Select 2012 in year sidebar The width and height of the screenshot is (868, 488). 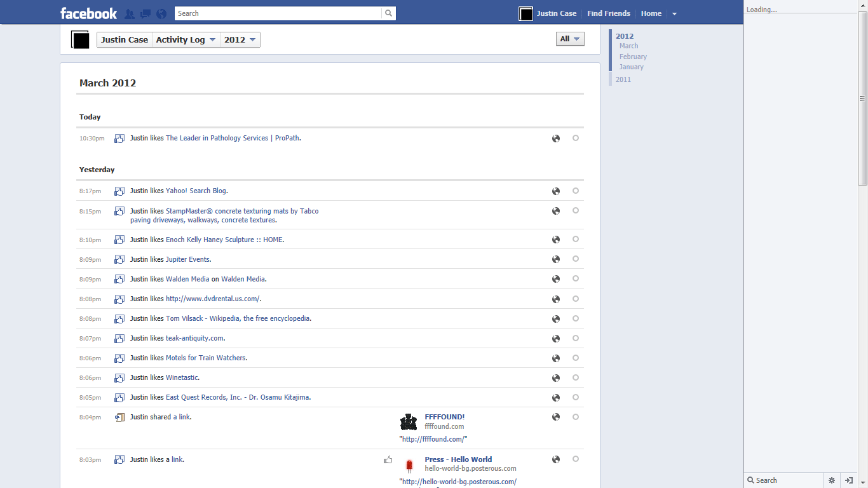click(x=625, y=36)
